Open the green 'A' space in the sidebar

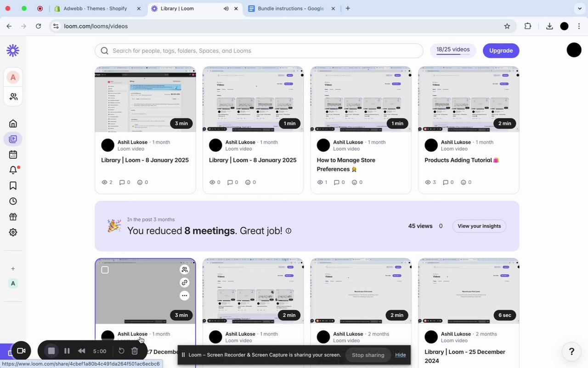tap(13, 283)
